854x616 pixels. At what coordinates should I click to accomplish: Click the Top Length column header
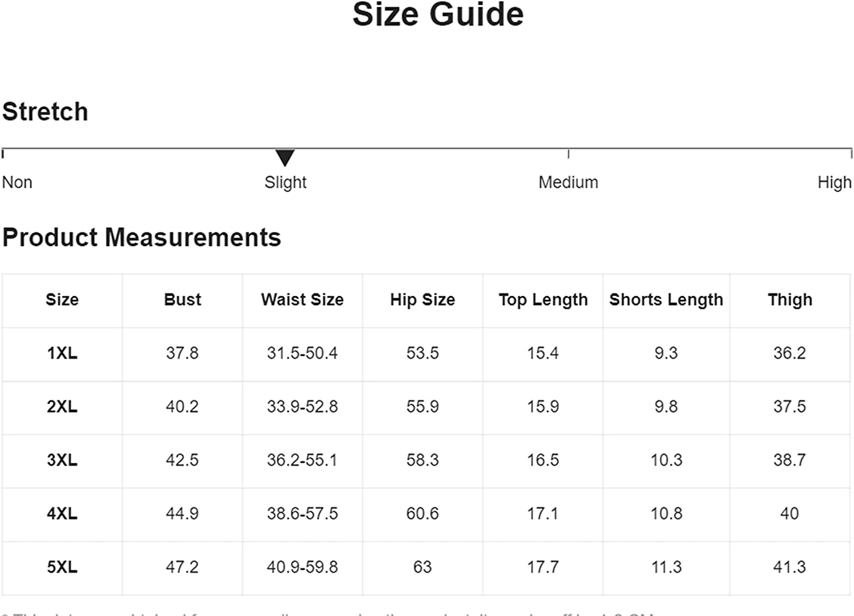(x=543, y=299)
